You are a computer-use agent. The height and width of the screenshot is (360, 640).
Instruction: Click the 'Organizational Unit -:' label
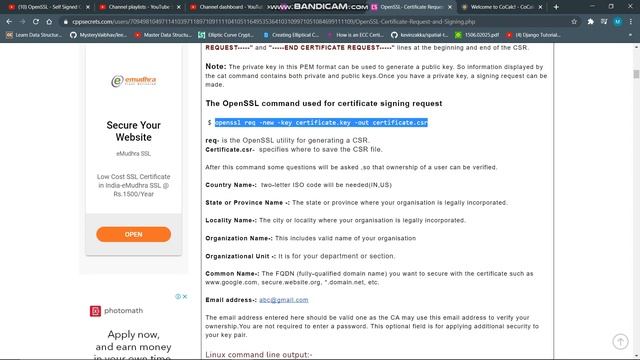(240, 256)
